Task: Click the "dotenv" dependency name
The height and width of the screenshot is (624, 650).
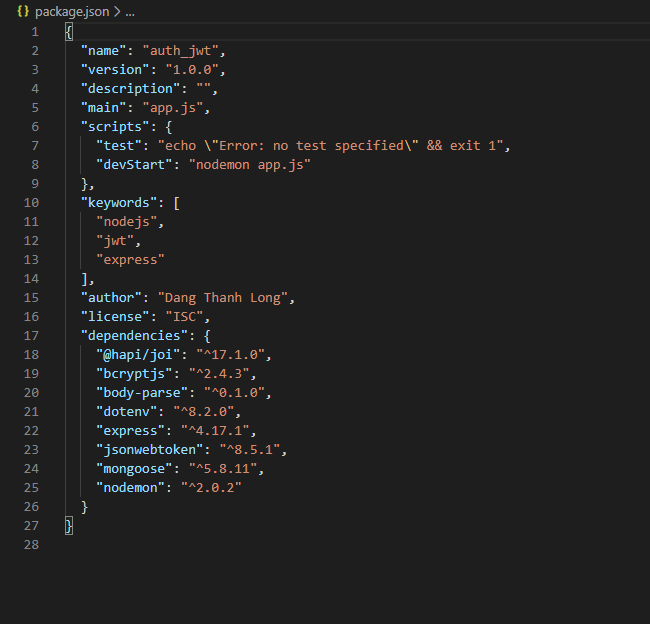Action: coord(127,412)
